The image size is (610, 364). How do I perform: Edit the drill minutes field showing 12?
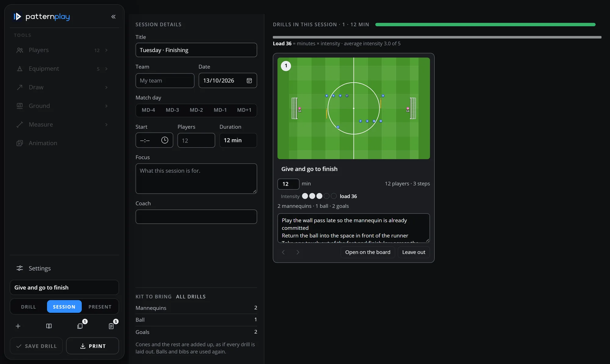tap(288, 184)
